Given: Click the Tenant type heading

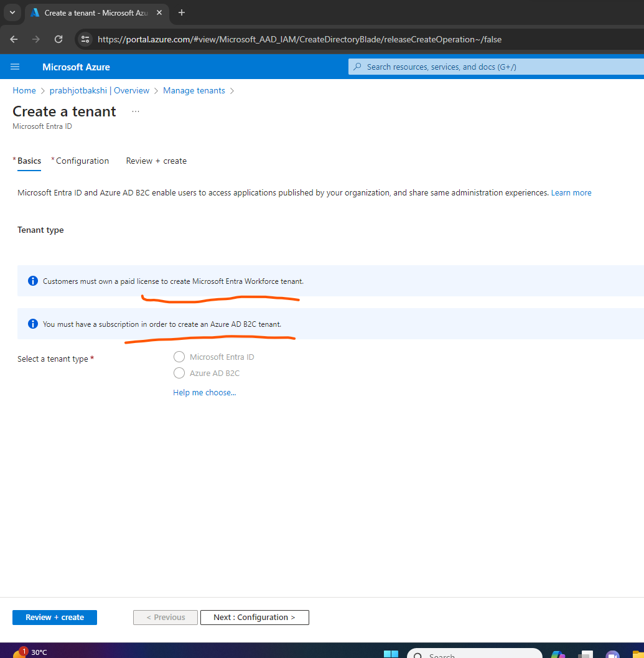Looking at the screenshot, I should click(x=40, y=230).
